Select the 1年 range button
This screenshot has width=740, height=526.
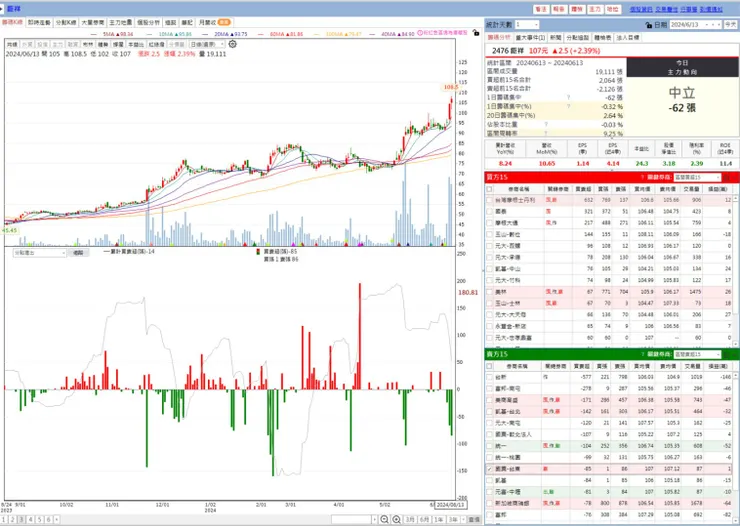click(438, 519)
